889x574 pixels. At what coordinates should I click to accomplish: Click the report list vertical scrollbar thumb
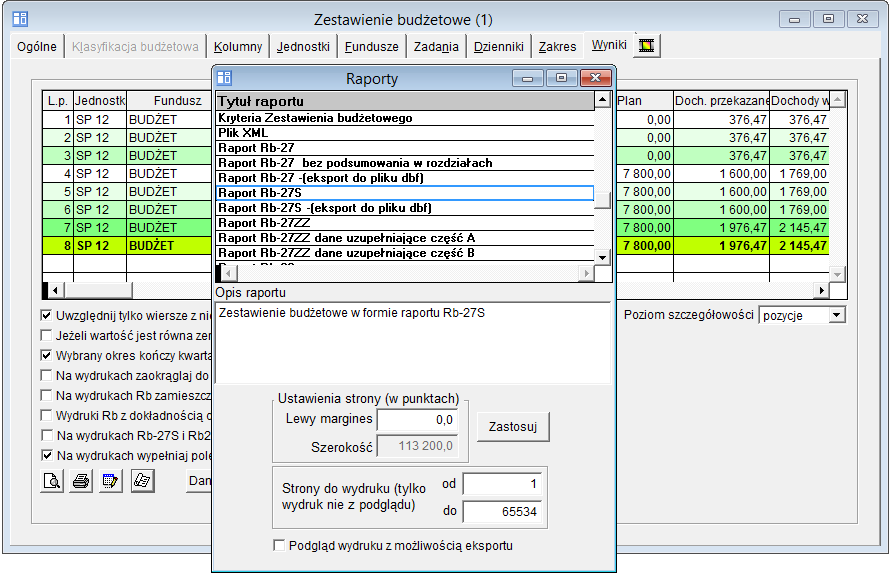[602, 200]
